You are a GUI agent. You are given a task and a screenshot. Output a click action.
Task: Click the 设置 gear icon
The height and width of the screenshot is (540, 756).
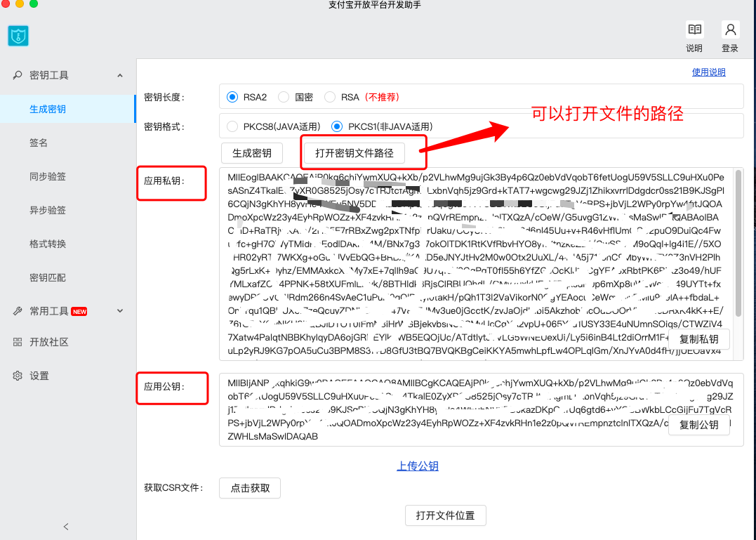pyautogui.click(x=18, y=376)
